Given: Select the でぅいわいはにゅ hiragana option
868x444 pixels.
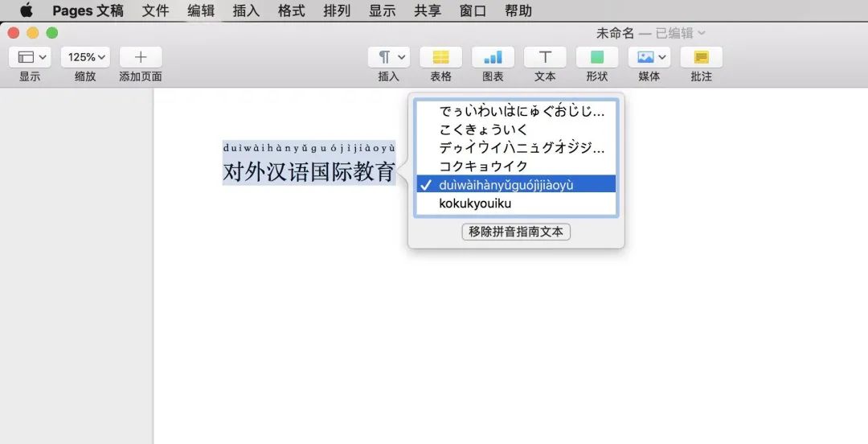Looking at the screenshot, I should [516, 111].
